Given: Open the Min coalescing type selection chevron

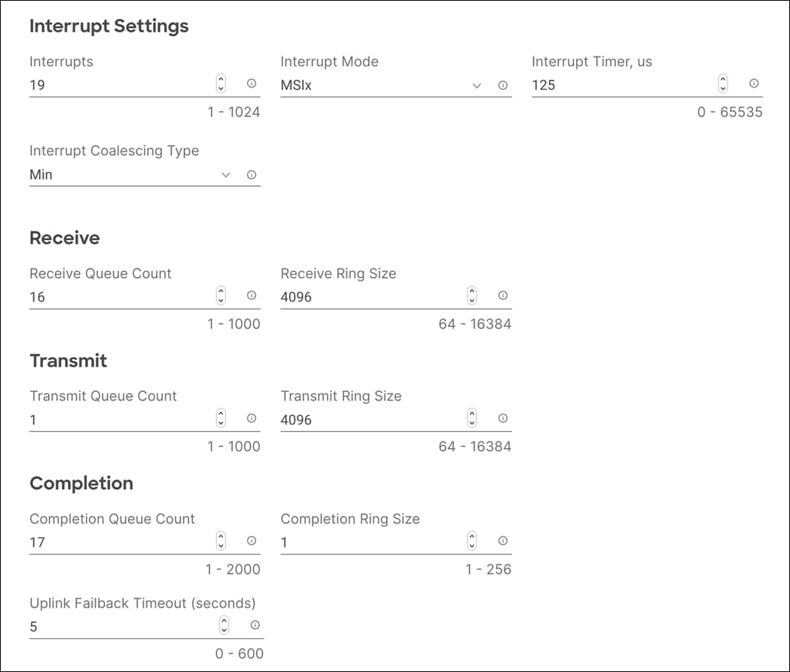Looking at the screenshot, I should pyautogui.click(x=225, y=174).
